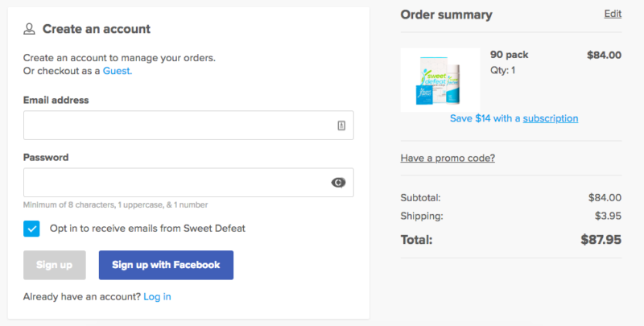Click the $87.95 total amount
Viewport: 644px width, 326px height.
tap(601, 239)
